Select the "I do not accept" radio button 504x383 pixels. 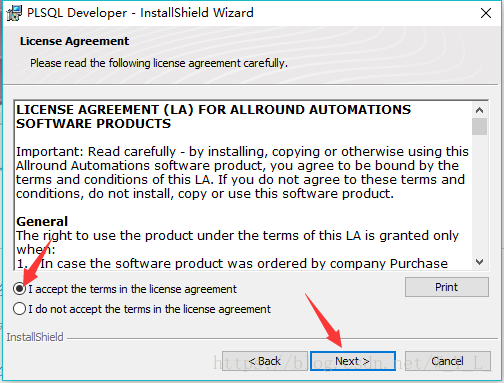click(x=19, y=309)
